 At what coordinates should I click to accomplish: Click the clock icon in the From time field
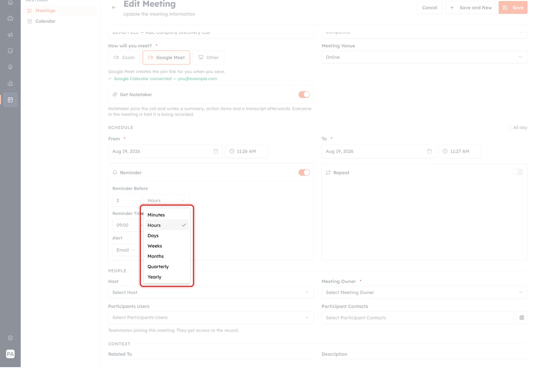click(x=232, y=151)
